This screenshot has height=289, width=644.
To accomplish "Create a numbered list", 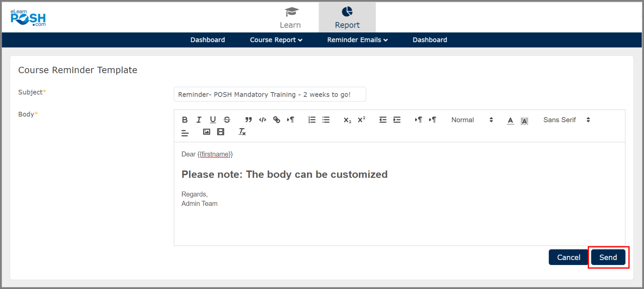I will tap(312, 120).
